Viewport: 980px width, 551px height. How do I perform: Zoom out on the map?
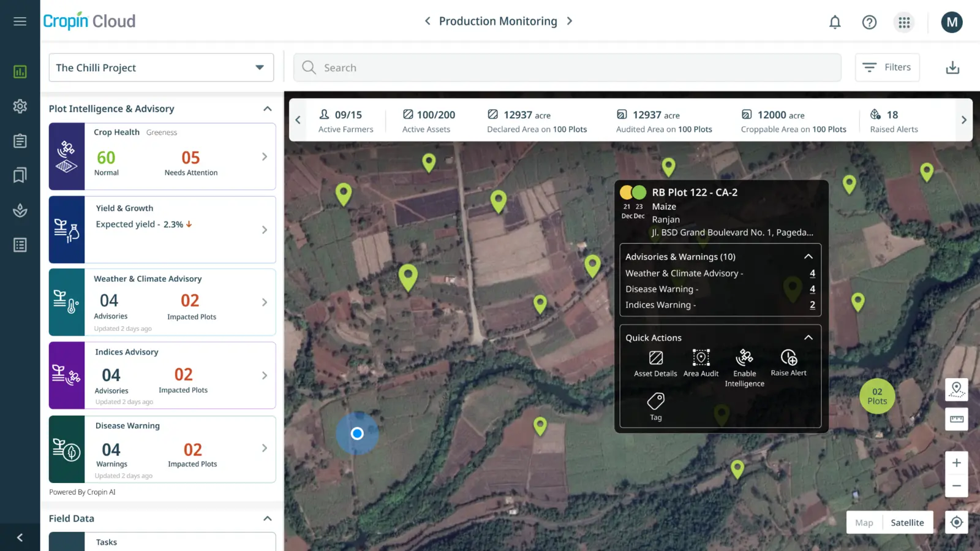click(x=957, y=486)
